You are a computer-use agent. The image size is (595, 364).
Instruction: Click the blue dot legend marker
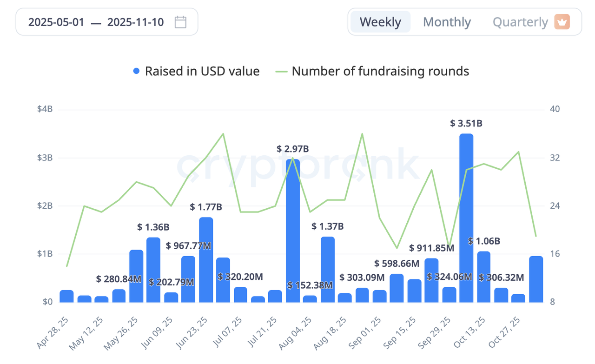pos(136,71)
